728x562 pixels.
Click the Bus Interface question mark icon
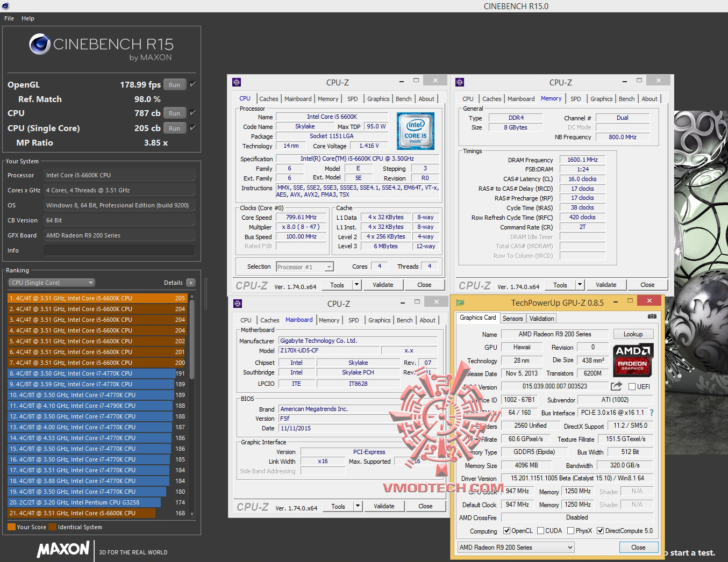(x=652, y=413)
